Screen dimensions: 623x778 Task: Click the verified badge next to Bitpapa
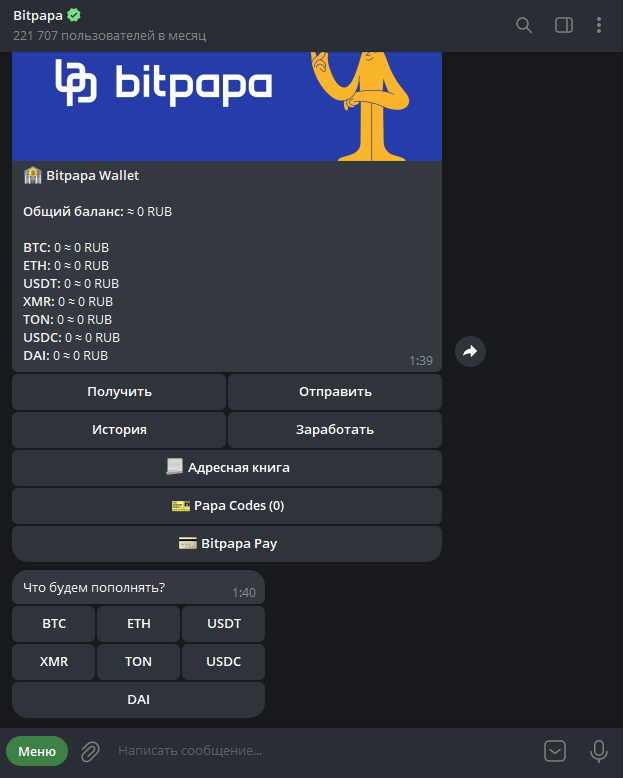click(74, 15)
